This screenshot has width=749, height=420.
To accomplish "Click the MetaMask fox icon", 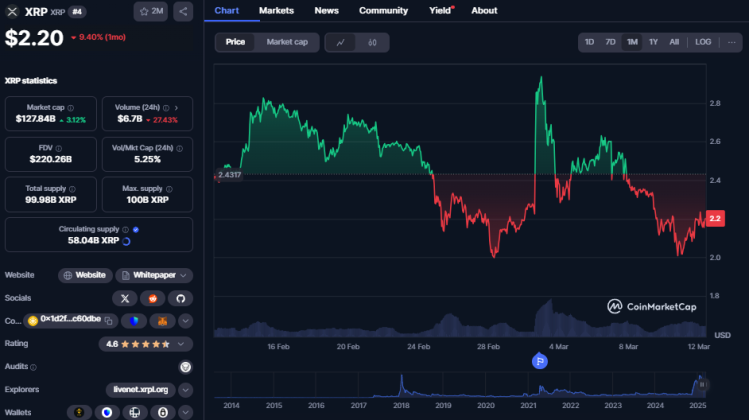I will (162, 321).
